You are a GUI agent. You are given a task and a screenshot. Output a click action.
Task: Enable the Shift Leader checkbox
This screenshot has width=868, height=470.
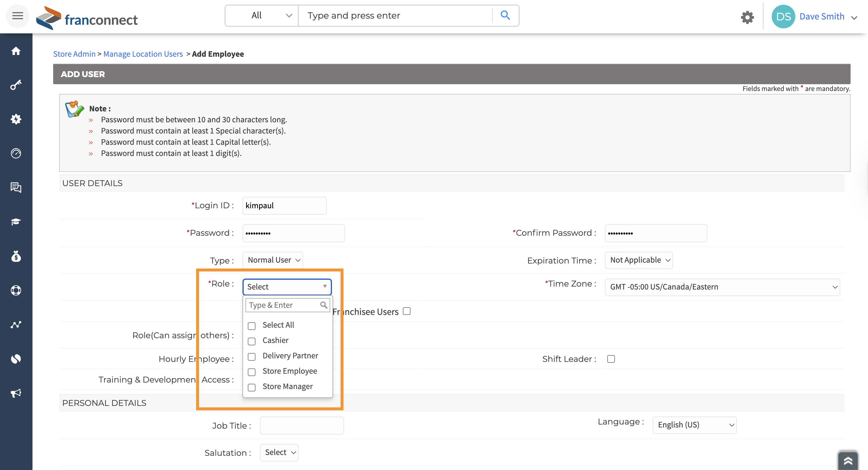(611, 359)
